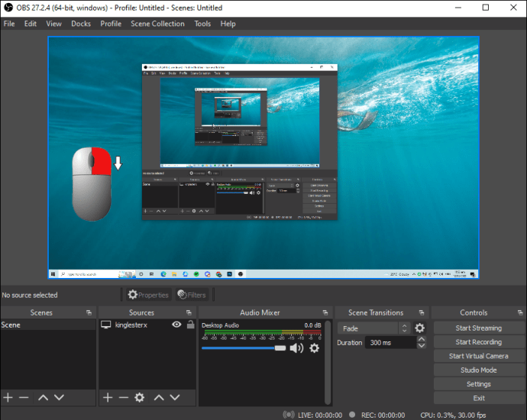Undock the Audio Mixer panel
This screenshot has width=527, height=420.
point(325,313)
